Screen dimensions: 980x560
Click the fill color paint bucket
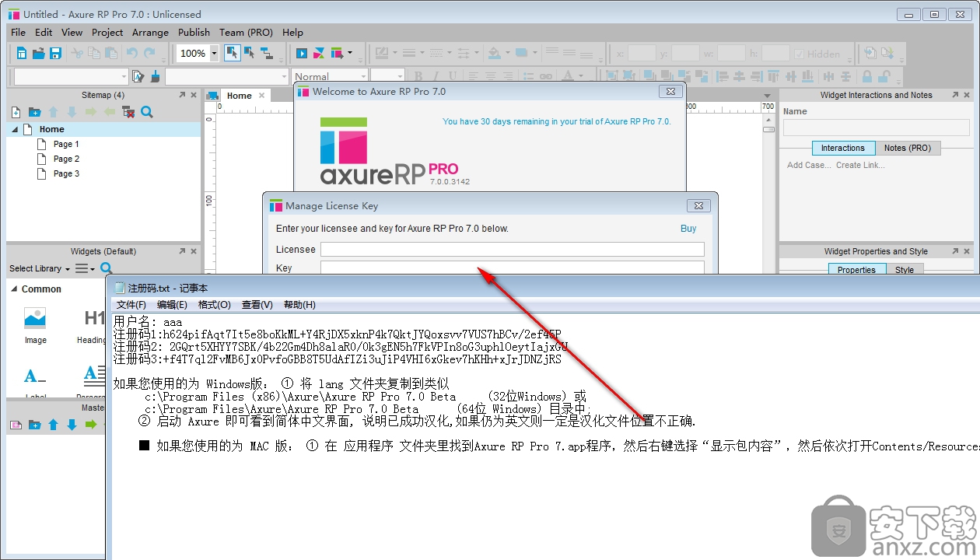[x=494, y=53]
